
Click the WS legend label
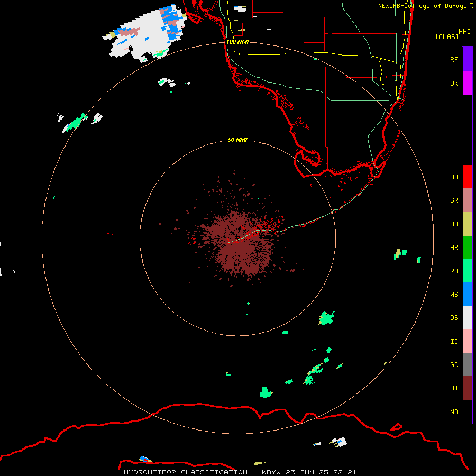[454, 294]
